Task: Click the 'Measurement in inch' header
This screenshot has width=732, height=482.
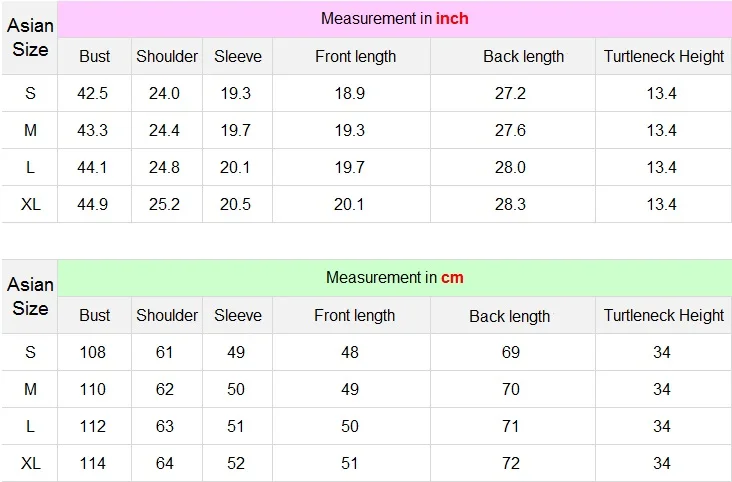Action: (x=394, y=19)
